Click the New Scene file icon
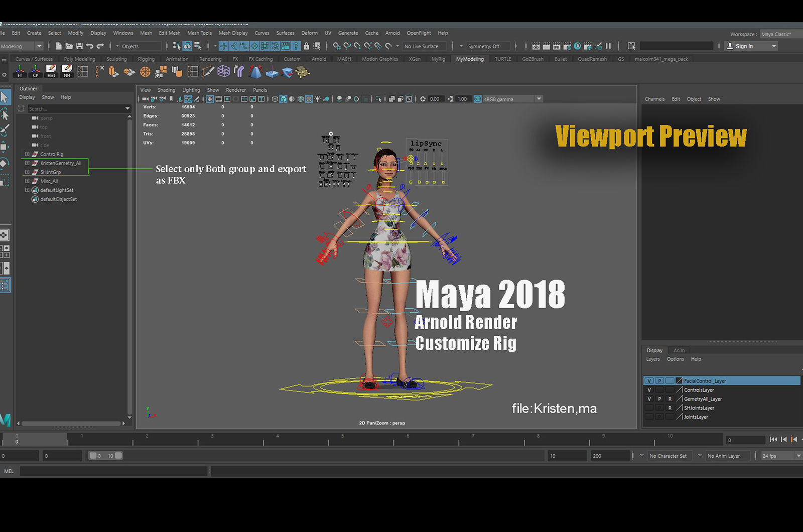The height and width of the screenshot is (532, 803). pos(59,46)
